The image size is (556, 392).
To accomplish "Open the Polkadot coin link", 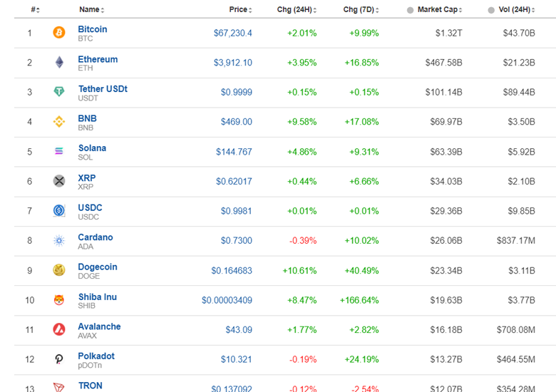I will [x=96, y=356].
